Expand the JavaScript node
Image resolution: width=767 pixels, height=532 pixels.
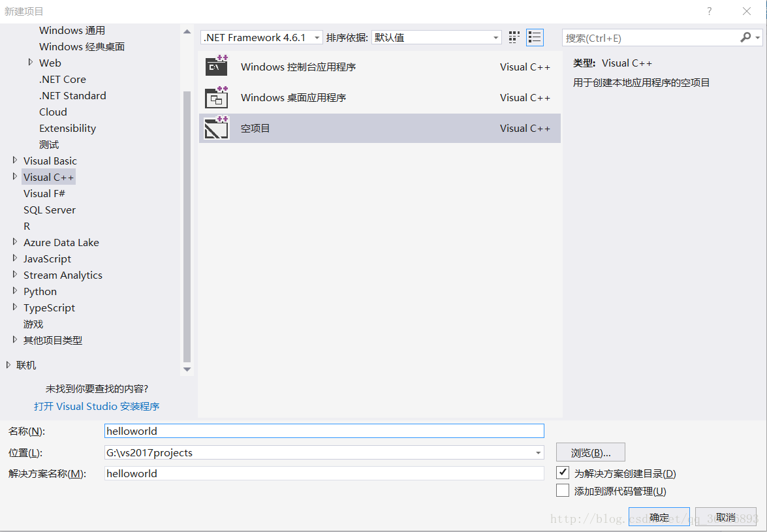click(x=15, y=258)
